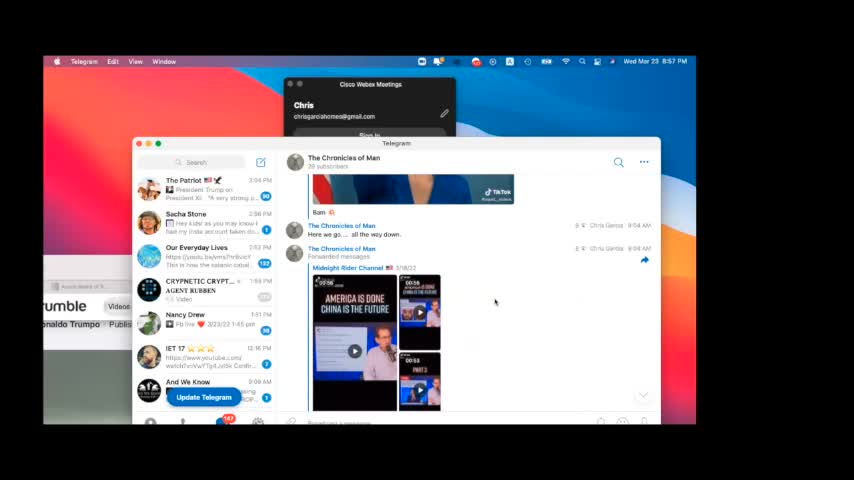Attach a file with paperclip icon
Image resolution: width=854 pixels, height=480 pixels.
(291, 422)
